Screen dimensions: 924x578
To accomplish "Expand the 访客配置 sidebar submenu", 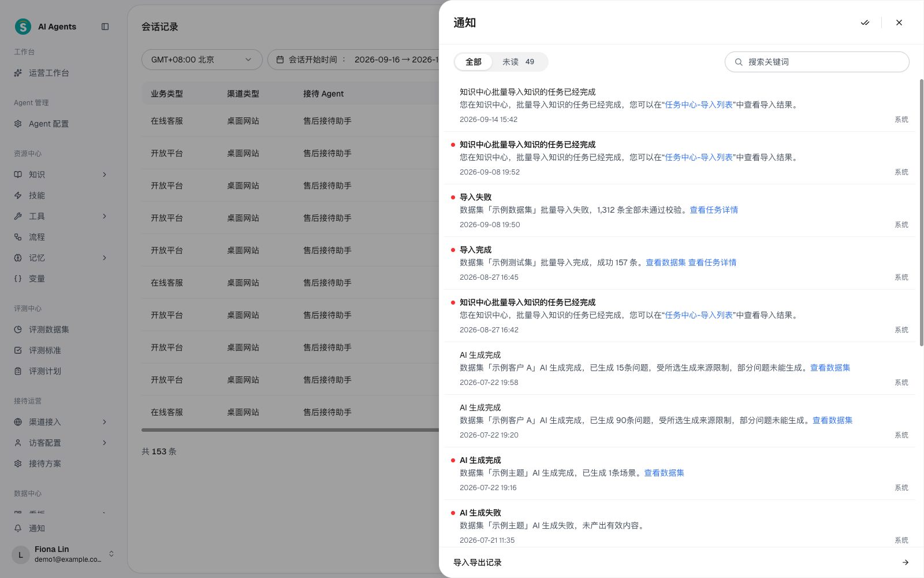I will click(x=105, y=443).
